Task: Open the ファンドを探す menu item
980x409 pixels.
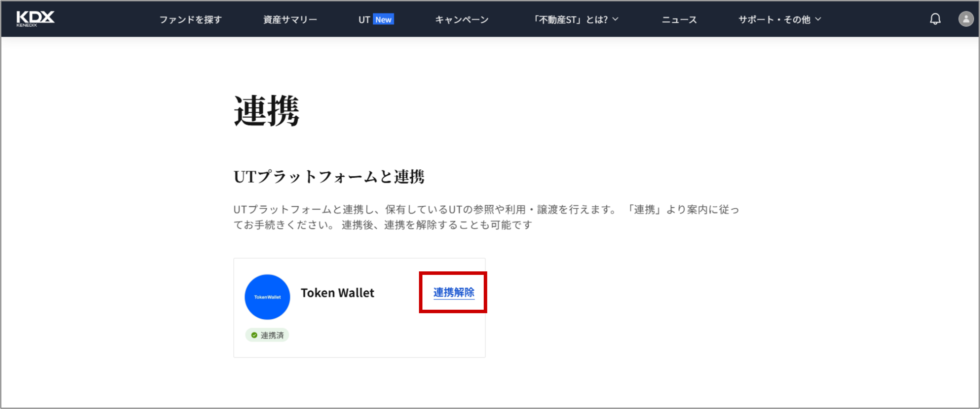Action: [x=190, y=20]
